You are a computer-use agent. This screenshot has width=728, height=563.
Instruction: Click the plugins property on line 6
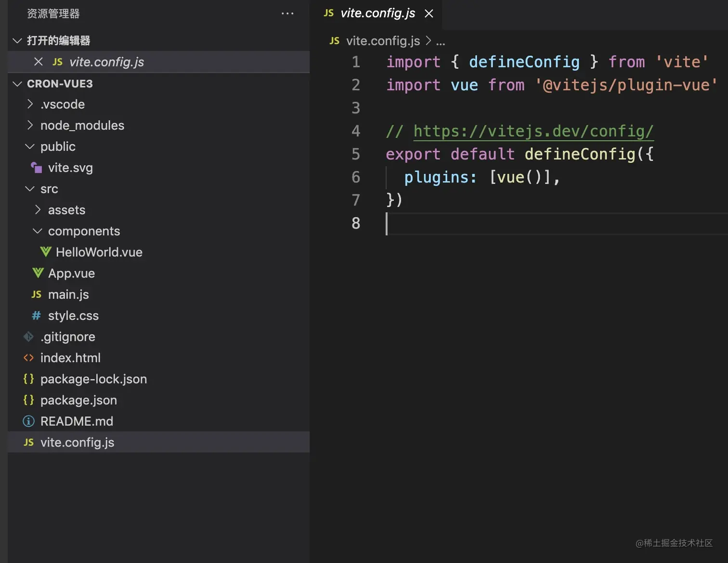[x=436, y=177]
